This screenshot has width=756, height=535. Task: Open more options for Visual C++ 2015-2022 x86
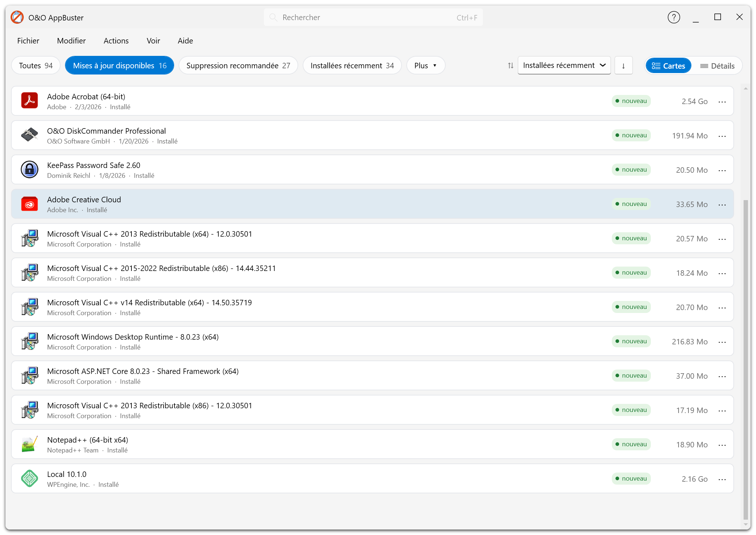(722, 273)
